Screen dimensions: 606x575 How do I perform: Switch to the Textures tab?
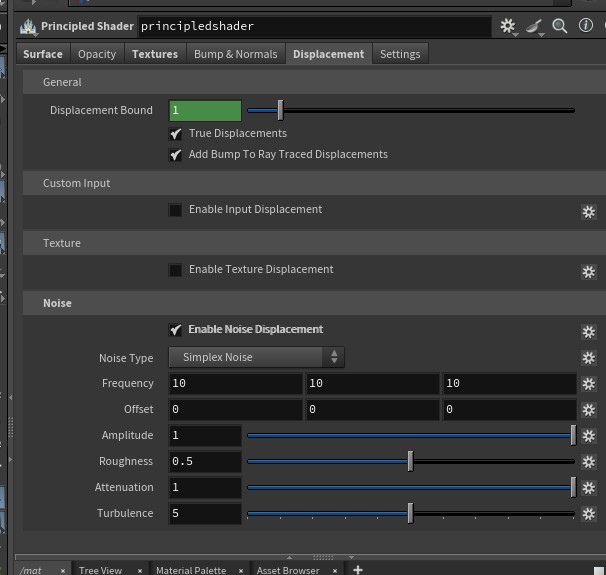pos(155,54)
